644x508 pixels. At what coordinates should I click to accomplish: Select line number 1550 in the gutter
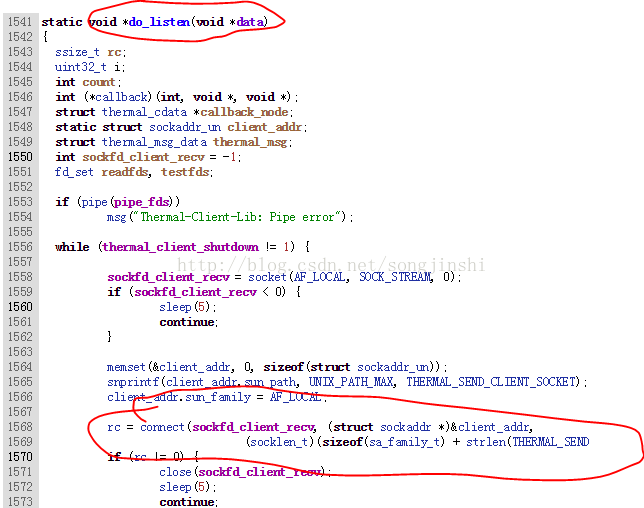coord(20,157)
